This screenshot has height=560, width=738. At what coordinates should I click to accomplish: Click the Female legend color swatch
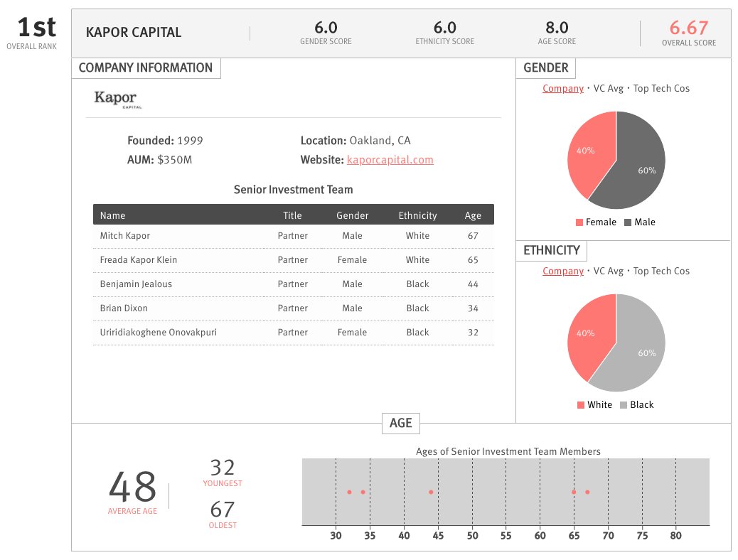coord(579,222)
